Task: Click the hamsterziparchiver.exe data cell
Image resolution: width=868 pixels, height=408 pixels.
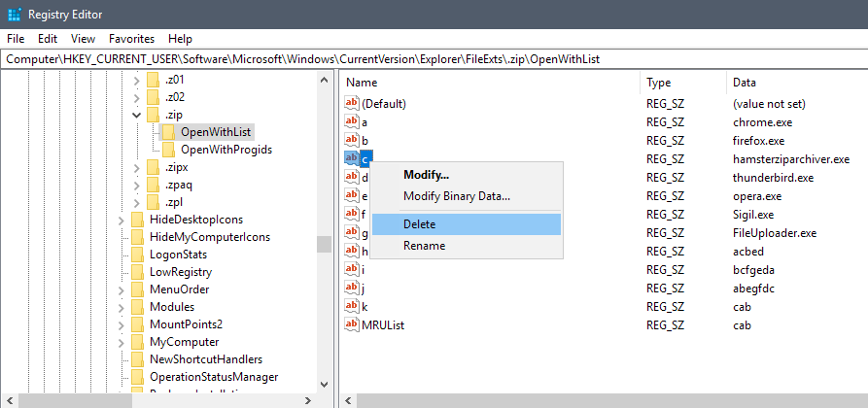Action: point(791,159)
